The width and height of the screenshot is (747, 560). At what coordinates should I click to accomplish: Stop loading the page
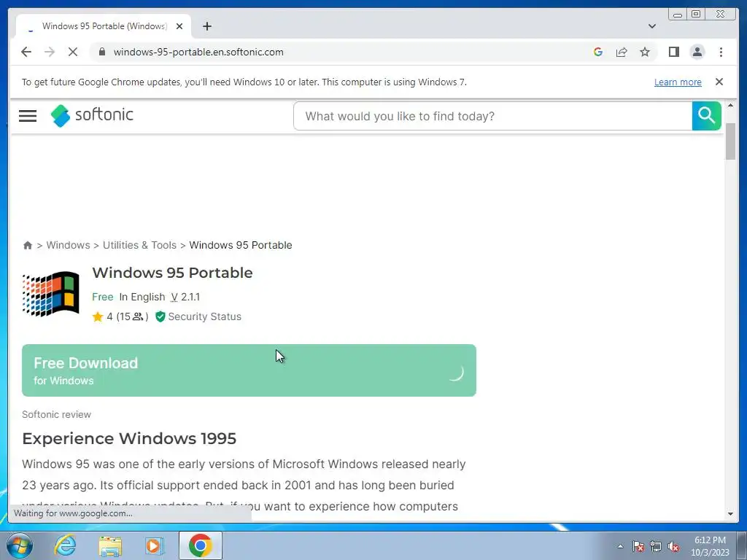73,52
